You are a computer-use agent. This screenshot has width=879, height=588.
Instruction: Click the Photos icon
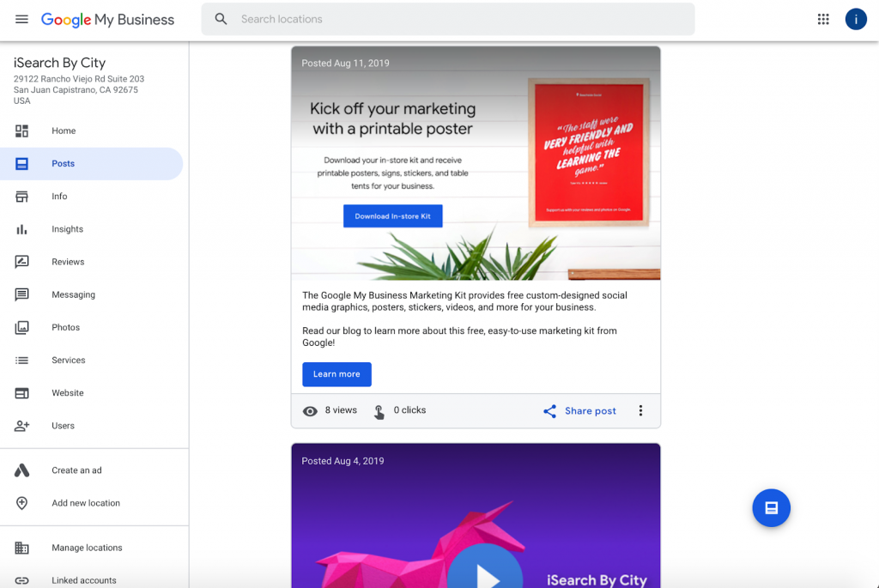tap(21, 327)
